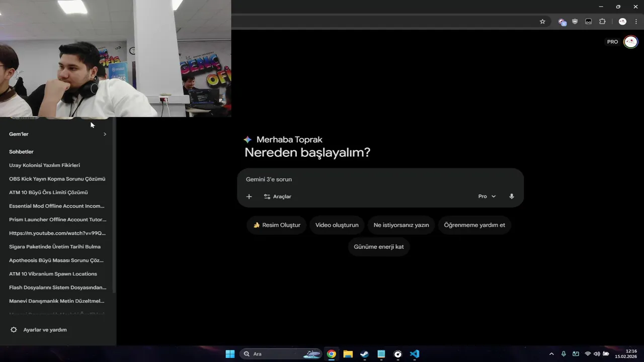Open the Chrome Extensions puzzle icon
This screenshot has height=362, width=644.
602,22
